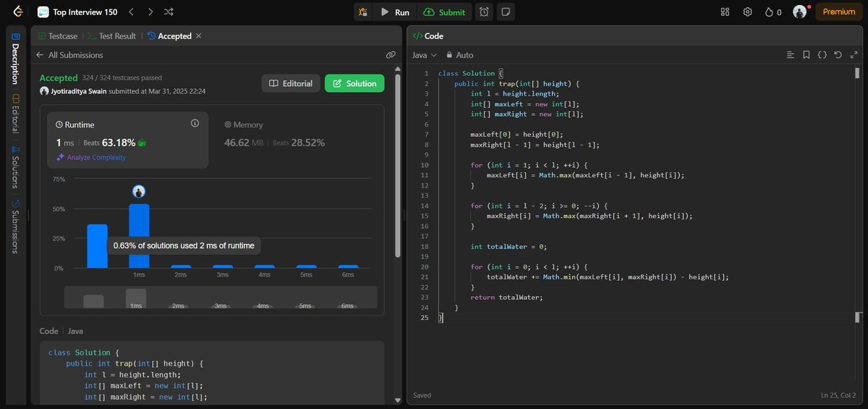This screenshot has height=409, width=868.
Task: Open the notes sticky icon
Action: point(506,12)
